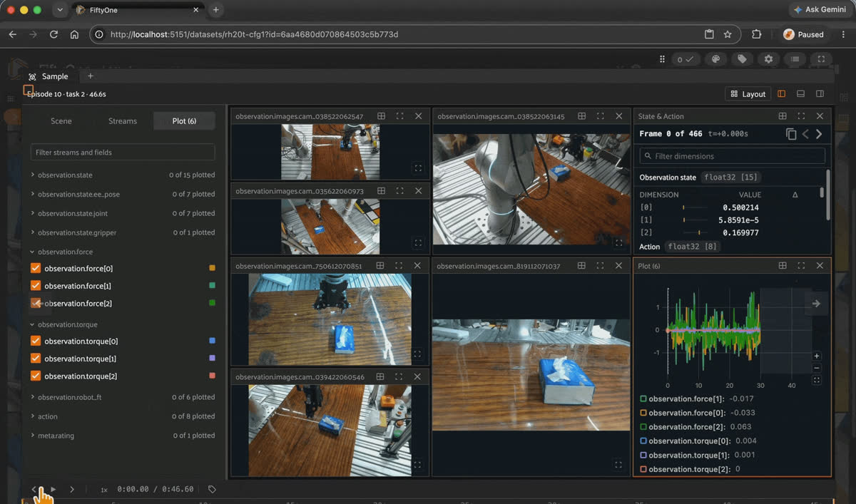Click the '0 ✓' selected samples counter
This screenshot has width=856, height=504.
(x=685, y=59)
